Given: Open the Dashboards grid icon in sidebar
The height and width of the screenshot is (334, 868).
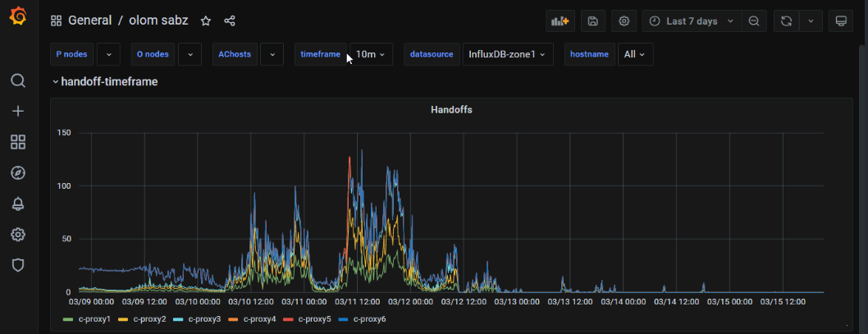Looking at the screenshot, I should tap(18, 142).
